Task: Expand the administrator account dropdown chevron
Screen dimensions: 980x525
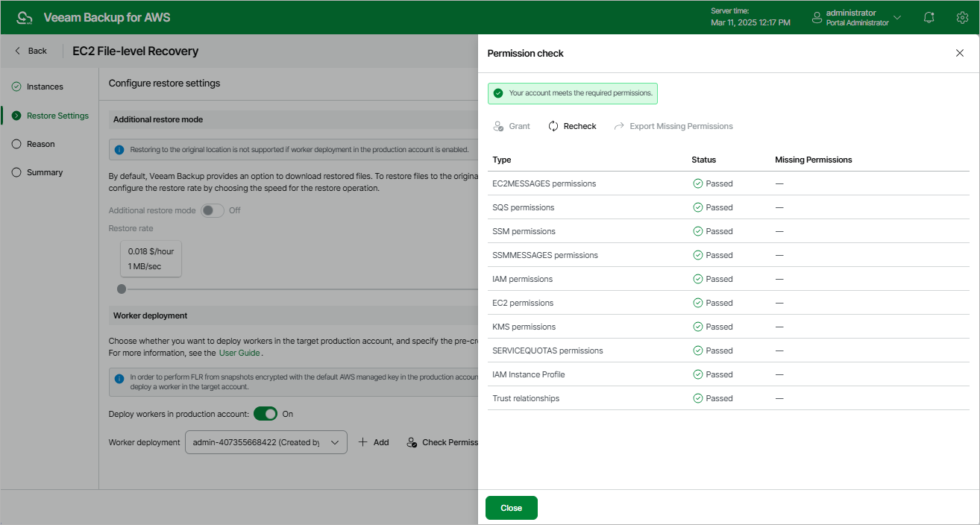Action: tap(897, 16)
